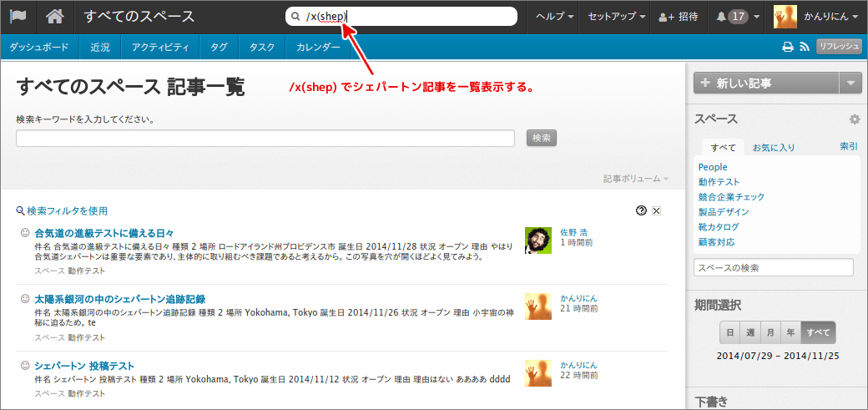Open article 合気道の進級テストに備える日々

[x=104, y=232]
